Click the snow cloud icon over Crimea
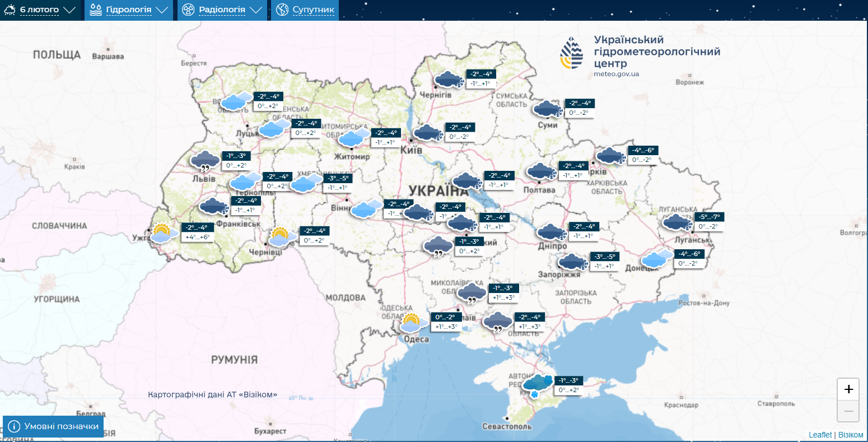This screenshot has width=868, height=442. [x=537, y=384]
